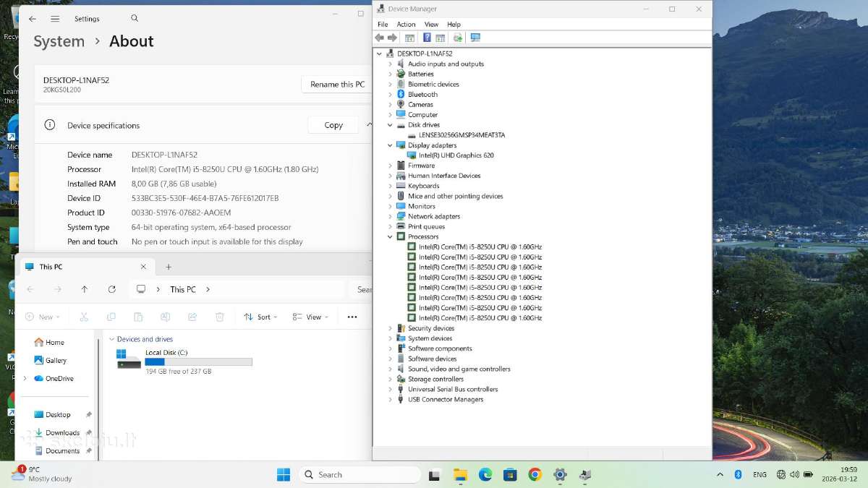Click the Up arrow in File Explorer

click(85, 289)
